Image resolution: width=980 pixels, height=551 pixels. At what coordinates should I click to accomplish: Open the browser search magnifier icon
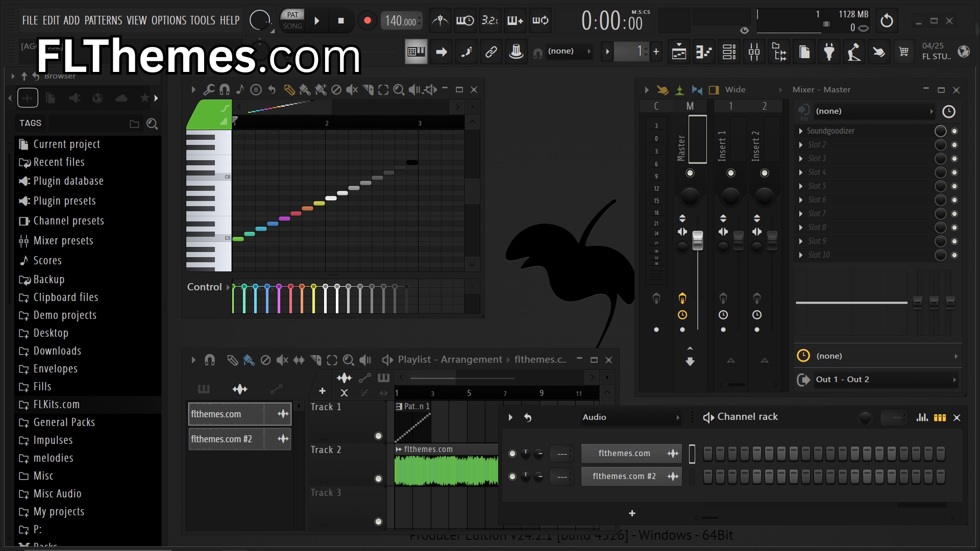tap(152, 123)
